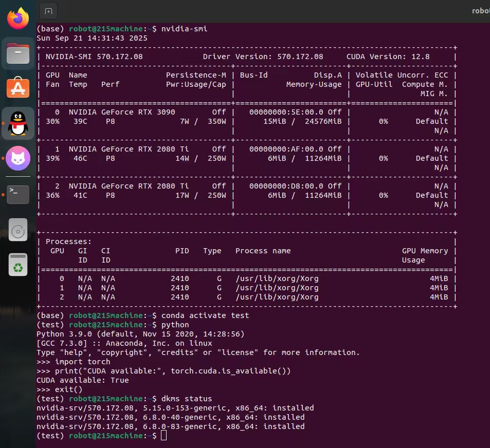
Task: Open the disk drive dock icon
Action: pyautogui.click(x=18, y=230)
